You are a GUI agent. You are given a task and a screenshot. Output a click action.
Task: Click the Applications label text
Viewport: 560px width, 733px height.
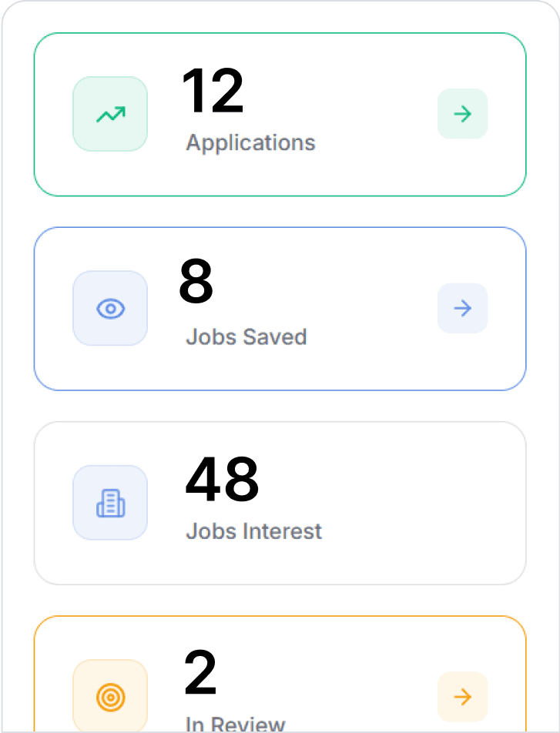pos(250,143)
